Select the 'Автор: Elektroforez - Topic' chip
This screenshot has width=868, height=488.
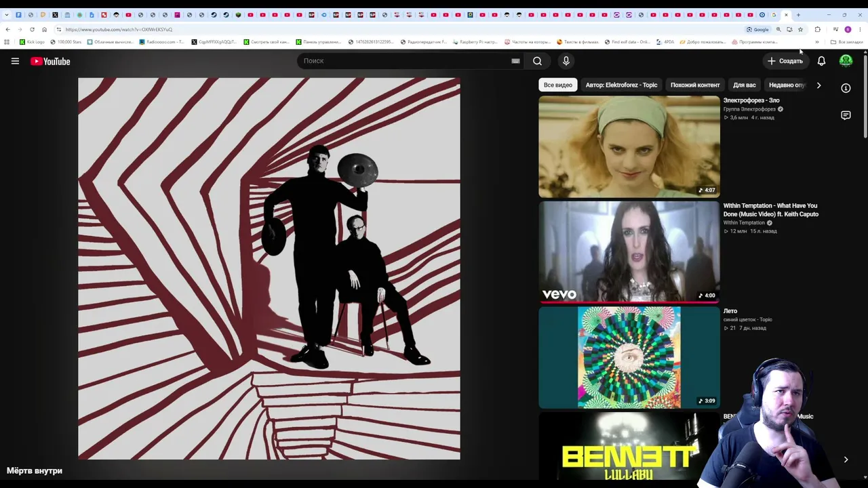(x=621, y=85)
